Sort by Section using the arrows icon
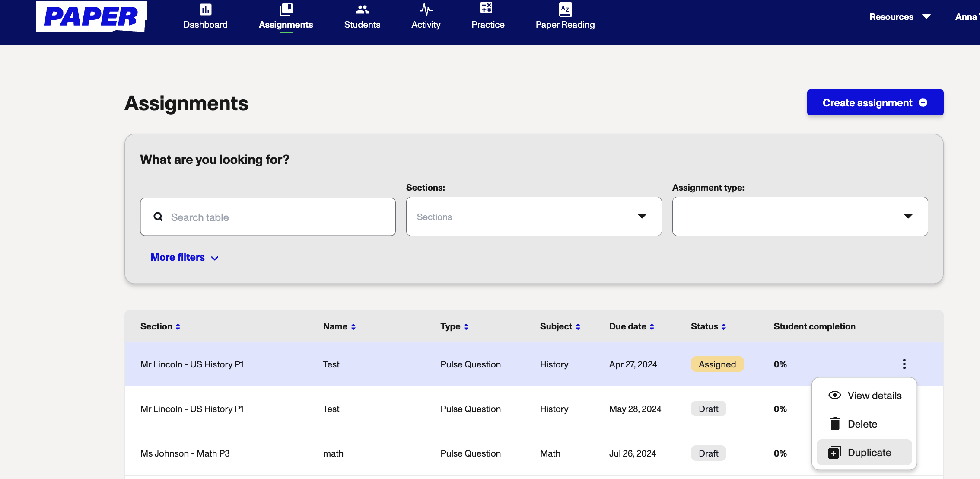The image size is (980, 479). [178, 327]
